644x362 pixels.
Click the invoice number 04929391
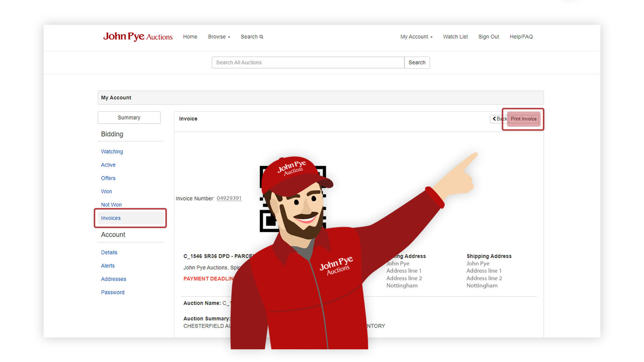tap(229, 197)
